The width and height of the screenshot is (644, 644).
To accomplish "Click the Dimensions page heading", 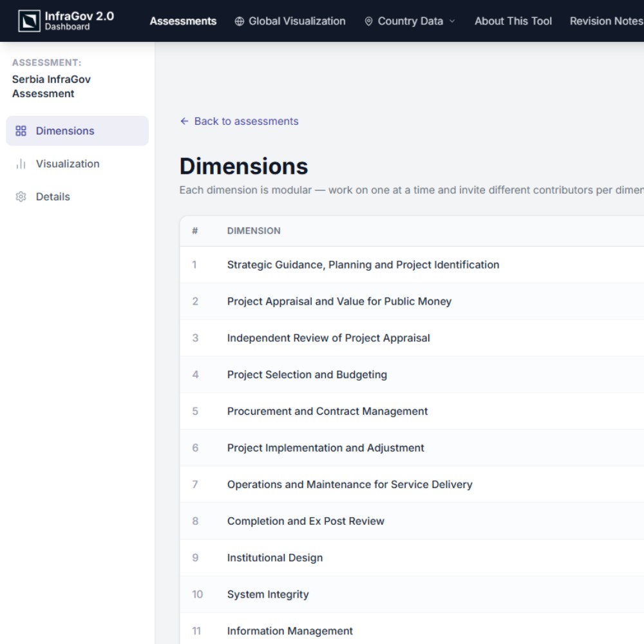I will pos(243,166).
